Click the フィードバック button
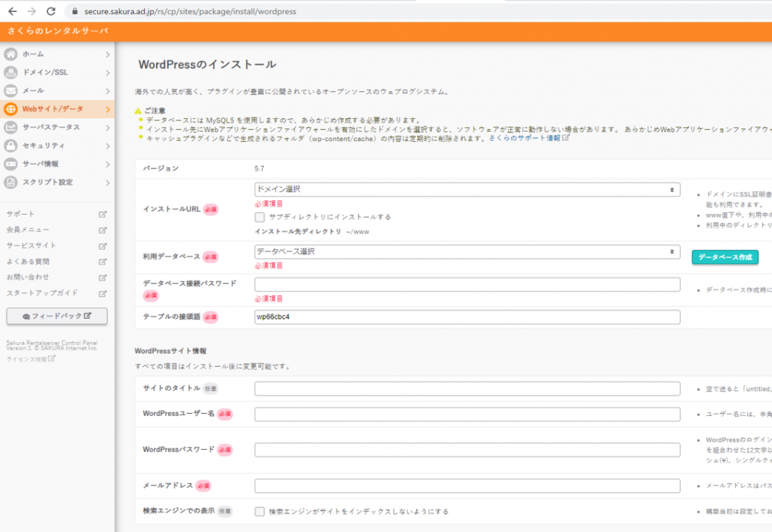772x532 pixels. point(57,316)
